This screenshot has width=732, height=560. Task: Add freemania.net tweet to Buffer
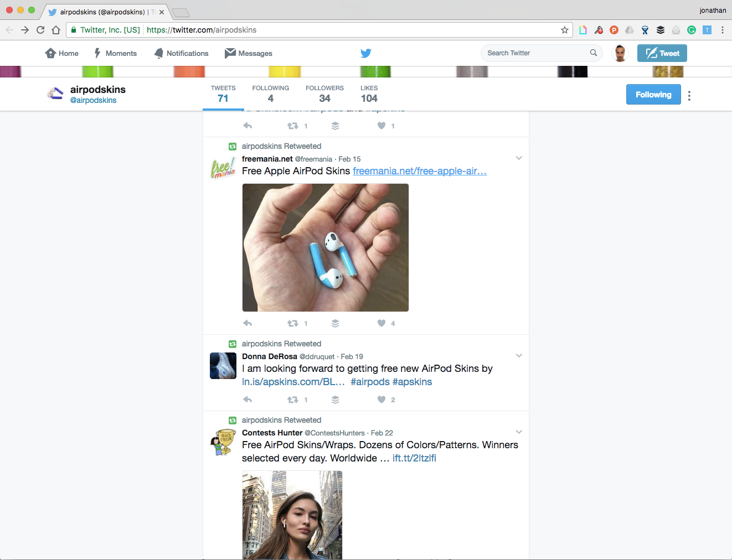click(x=336, y=323)
